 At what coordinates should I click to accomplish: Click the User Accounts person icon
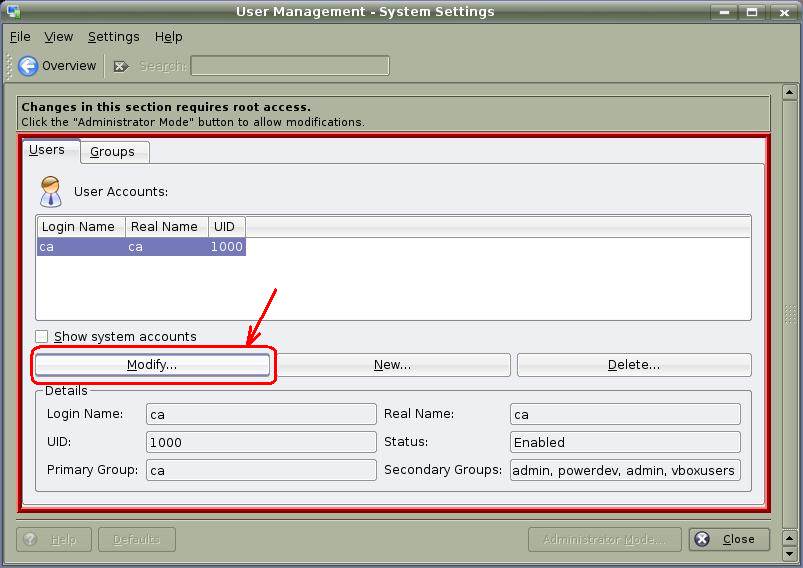pos(50,191)
